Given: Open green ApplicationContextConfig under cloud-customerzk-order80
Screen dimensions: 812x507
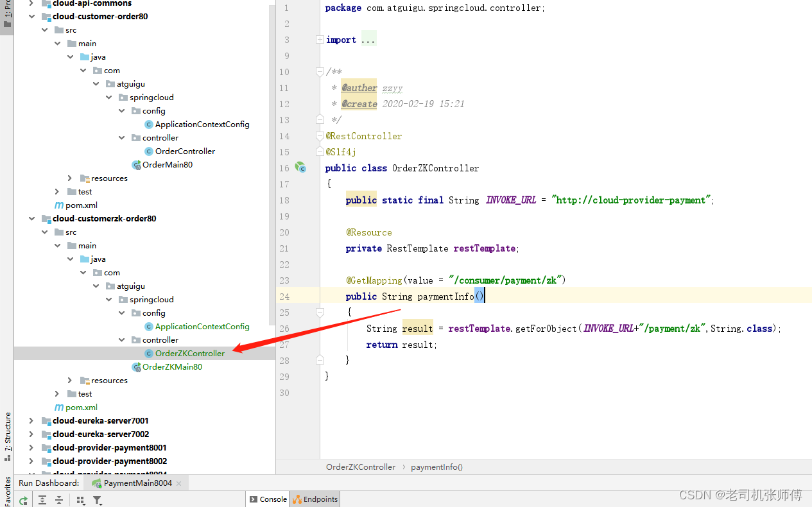Looking at the screenshot, I should [x=202, y=327].
